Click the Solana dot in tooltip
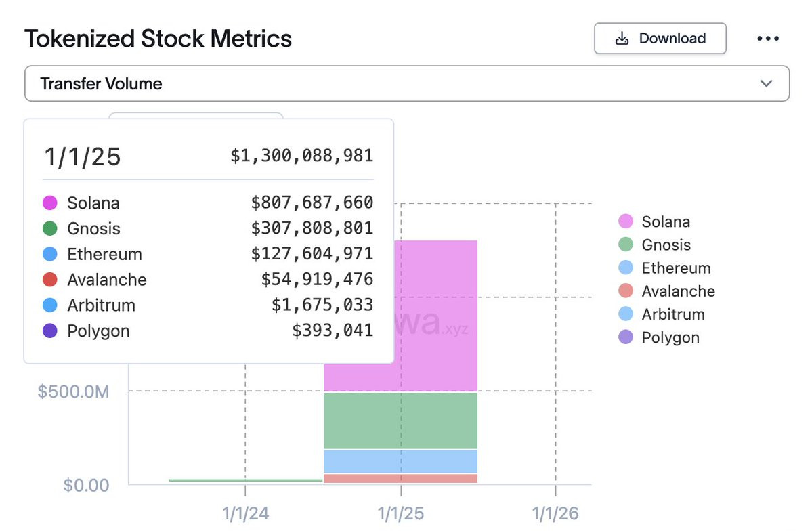The height and width of the screenshot is (531, 812). pos(49,203)
